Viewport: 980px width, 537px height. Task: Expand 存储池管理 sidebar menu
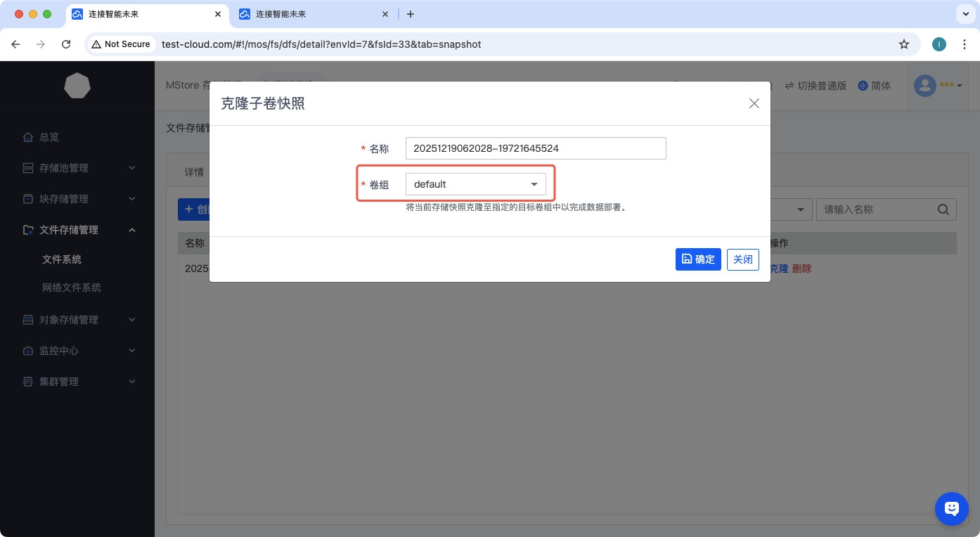(77, 168)
